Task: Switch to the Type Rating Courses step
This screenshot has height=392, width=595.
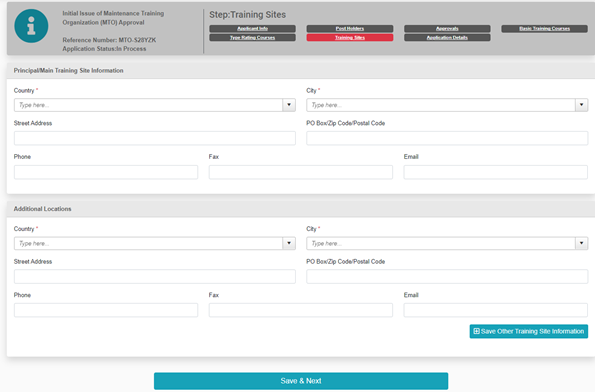Action: click(x=252, y=37)
